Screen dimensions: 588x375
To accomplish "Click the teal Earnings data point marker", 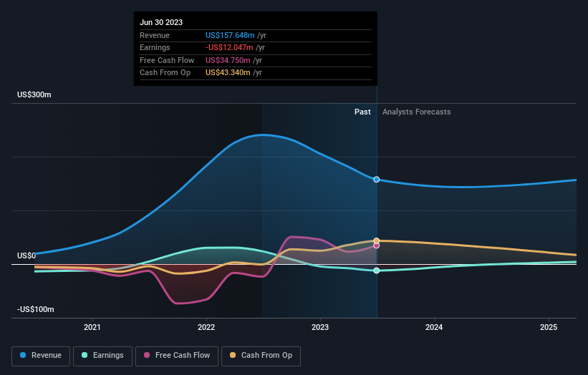I will click(377, 271).
